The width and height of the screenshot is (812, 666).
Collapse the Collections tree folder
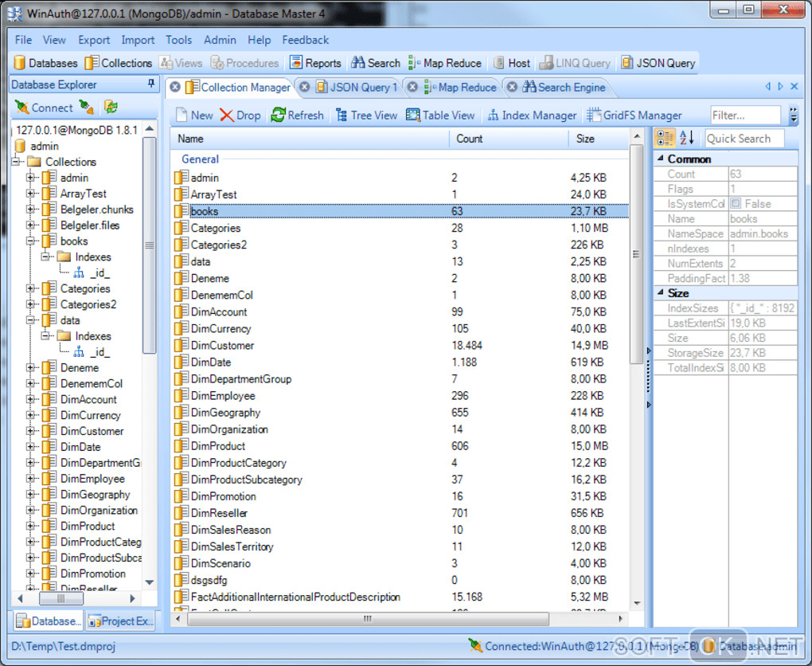tap(16, 162)
